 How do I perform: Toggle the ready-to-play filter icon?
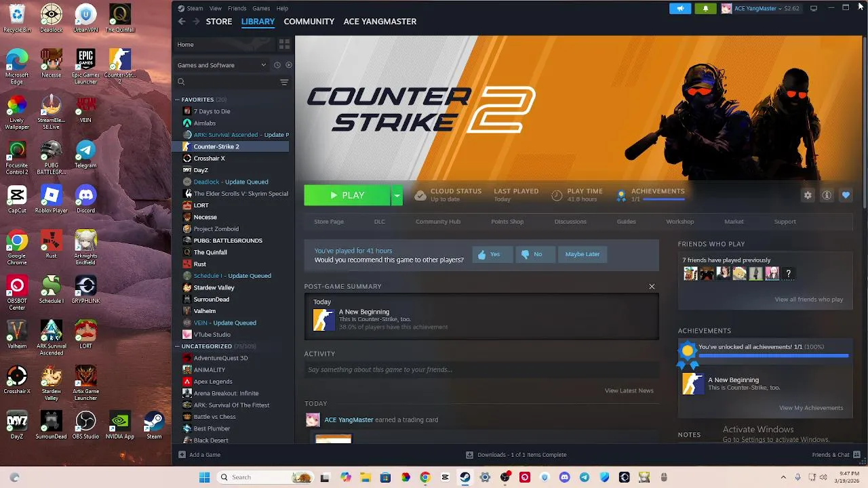coord(289,65)
